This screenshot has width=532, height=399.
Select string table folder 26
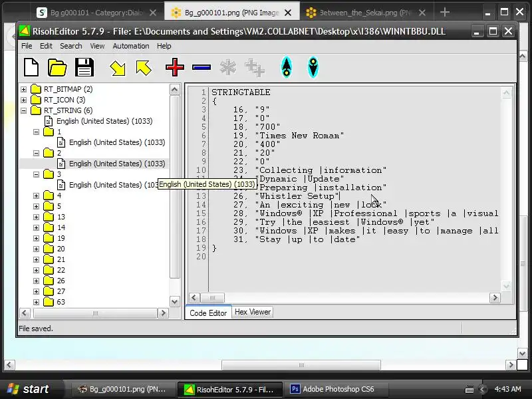coord(61,281)
